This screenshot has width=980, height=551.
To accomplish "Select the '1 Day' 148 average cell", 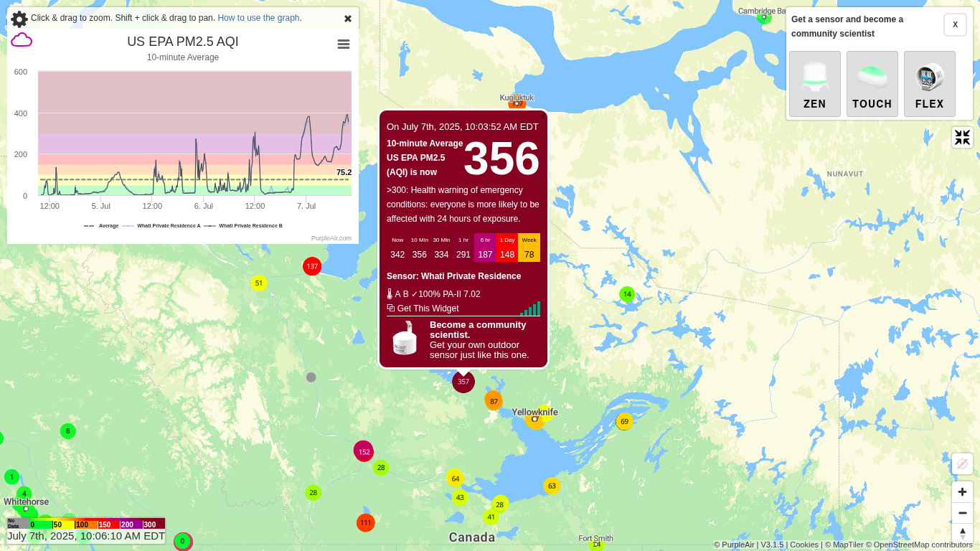I will (x=507, y=248).
